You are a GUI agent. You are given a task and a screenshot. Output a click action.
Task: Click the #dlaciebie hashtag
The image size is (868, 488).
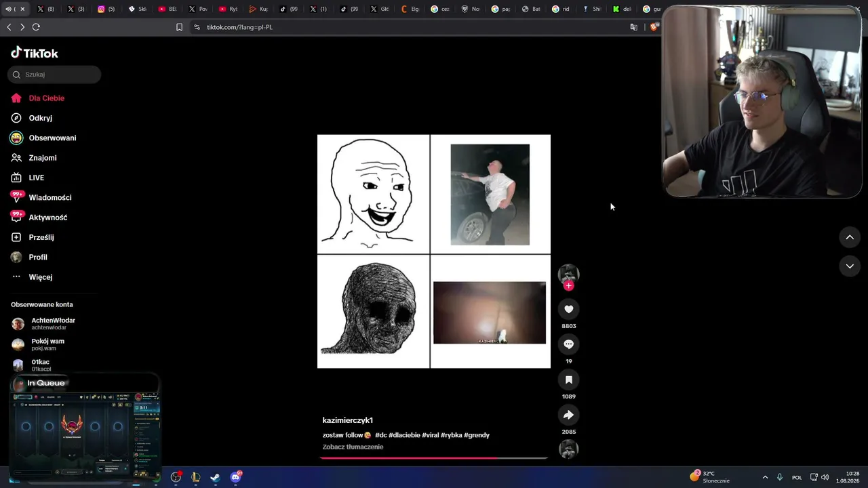pyautogui.click(x=404, y=435)
